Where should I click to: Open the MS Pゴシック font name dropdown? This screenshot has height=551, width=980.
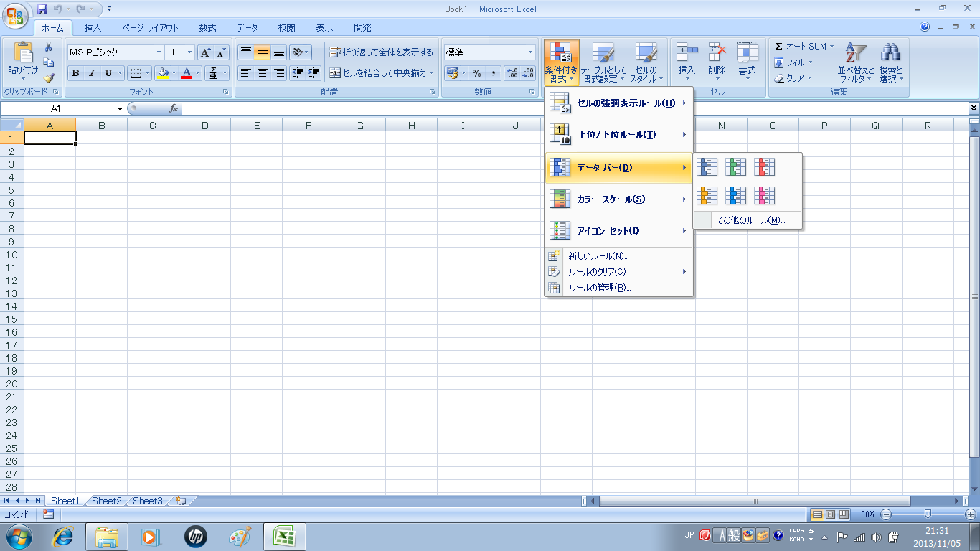[x=159, y=52]
